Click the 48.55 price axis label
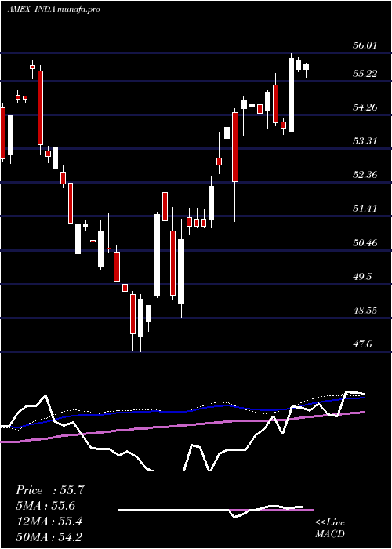392x549 pixels. coord(365,311)
